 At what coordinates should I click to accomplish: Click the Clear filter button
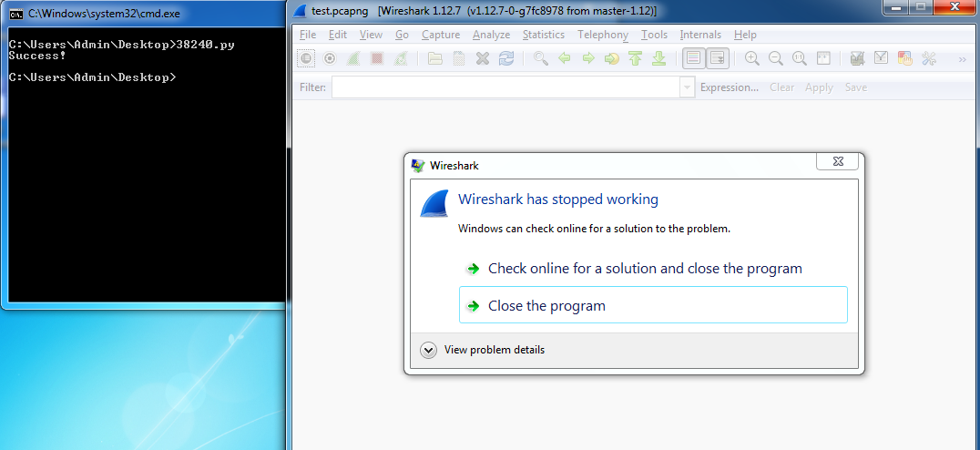pyautogui.click(x=781, y=87)
